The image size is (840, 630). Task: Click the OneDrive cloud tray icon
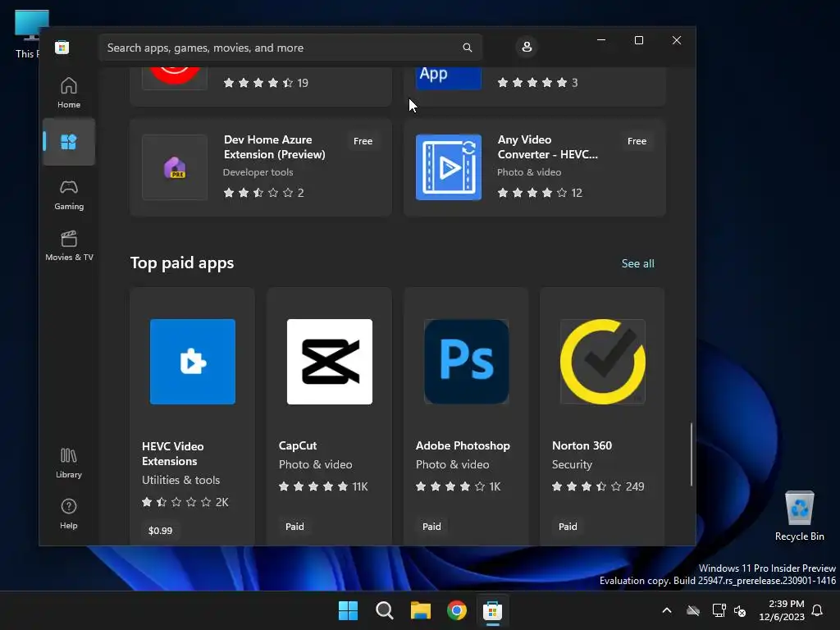693,610
